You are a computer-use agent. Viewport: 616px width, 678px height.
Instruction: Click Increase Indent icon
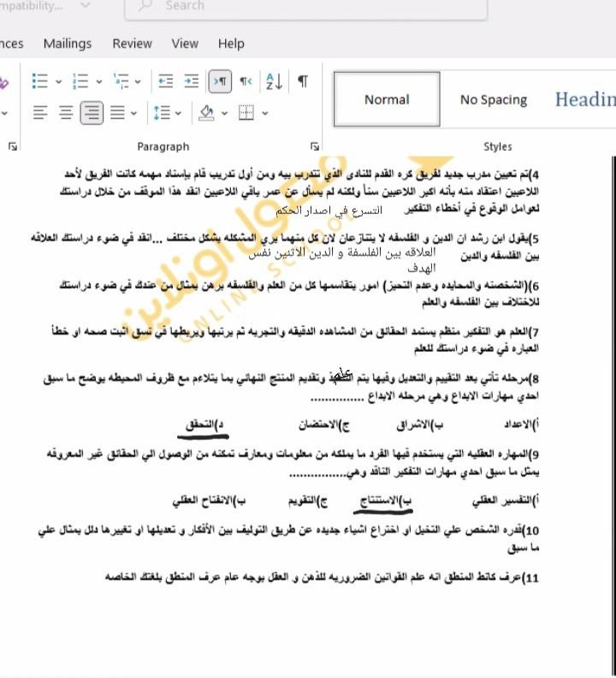[x=191, y=81]
